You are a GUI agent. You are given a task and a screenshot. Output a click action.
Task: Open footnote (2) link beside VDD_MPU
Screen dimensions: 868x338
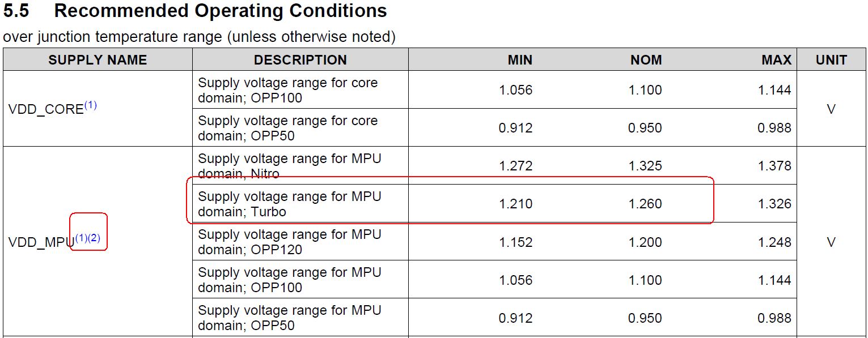pos(94,238)
